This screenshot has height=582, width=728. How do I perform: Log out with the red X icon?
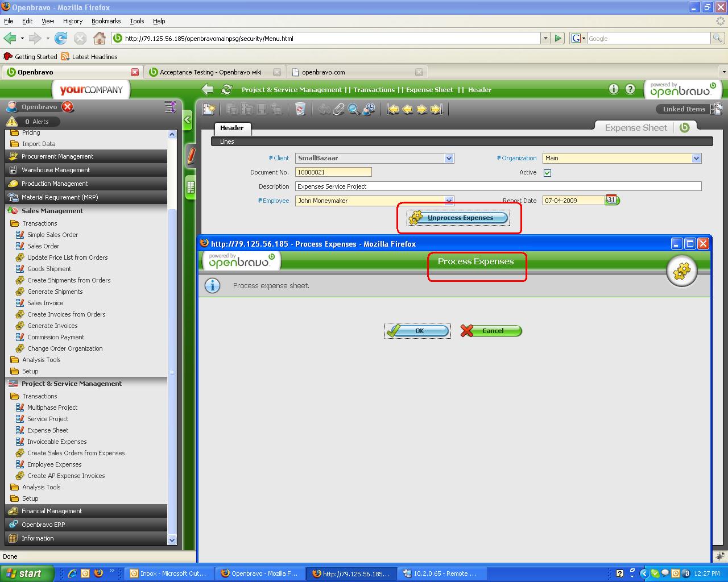68,107
